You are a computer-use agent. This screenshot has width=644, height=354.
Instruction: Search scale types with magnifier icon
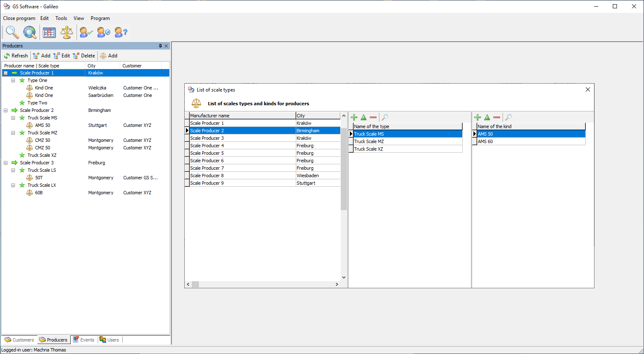click(x=385, y=117)
